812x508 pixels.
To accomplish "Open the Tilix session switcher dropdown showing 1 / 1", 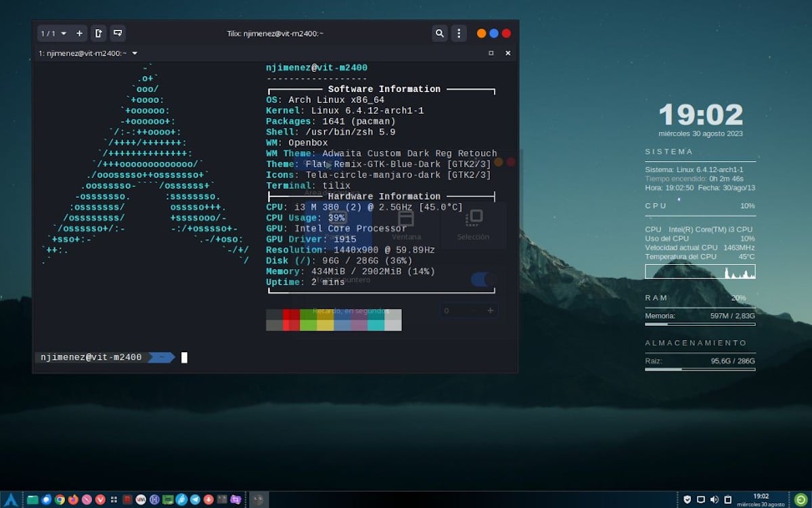I will 53,33.
